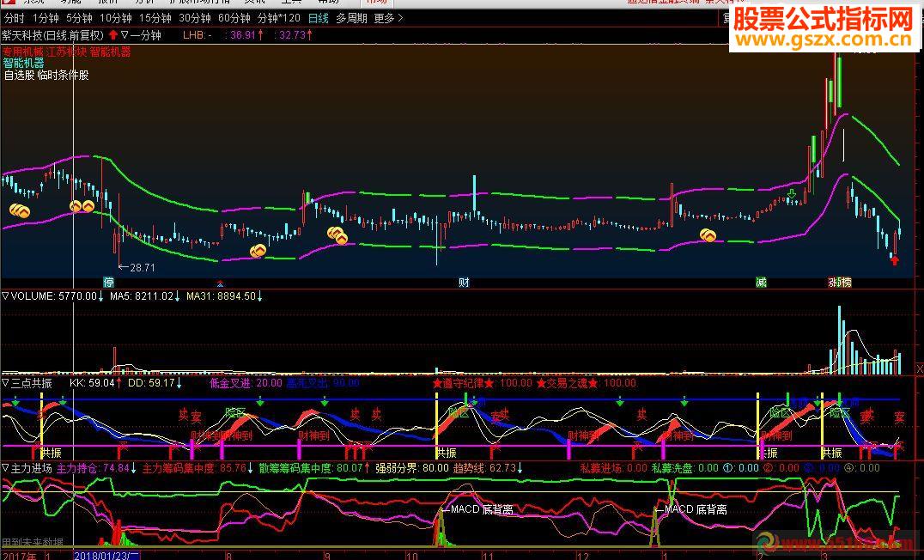Click the 强弱分界: 80.00 value
Image resolution: width=924 pixels, height=560 pixels.
pos(412,468)
